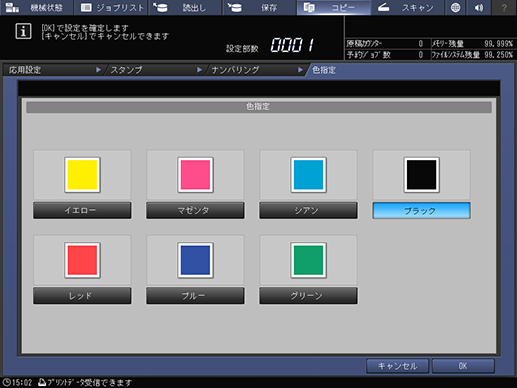
Task: Pick the green color swatch
Action: pos(308,260)
